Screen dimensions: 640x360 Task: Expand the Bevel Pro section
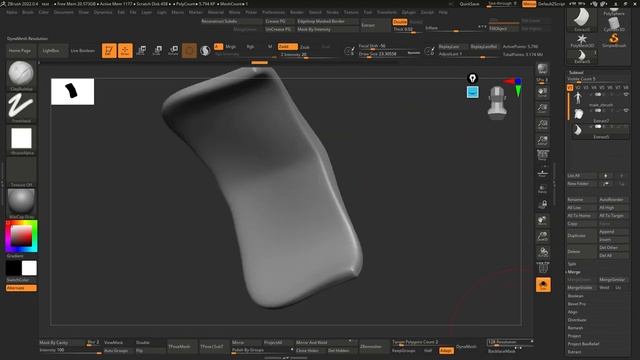(x=577, y=304)
